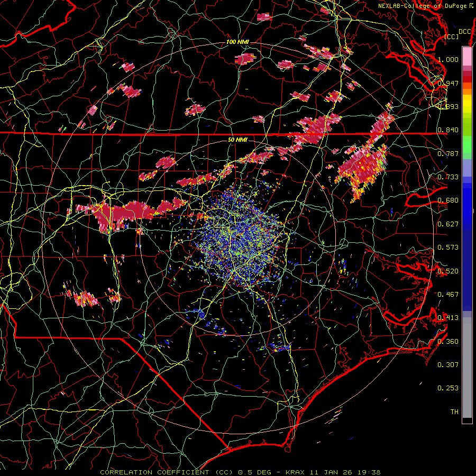Click the 0.947 scale label

pos(448,83)
